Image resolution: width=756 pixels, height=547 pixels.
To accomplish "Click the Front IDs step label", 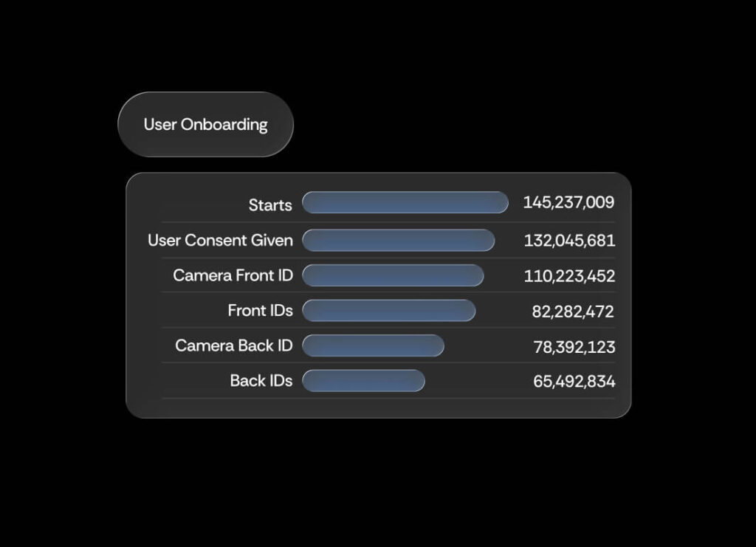I will tap(260, 311).
